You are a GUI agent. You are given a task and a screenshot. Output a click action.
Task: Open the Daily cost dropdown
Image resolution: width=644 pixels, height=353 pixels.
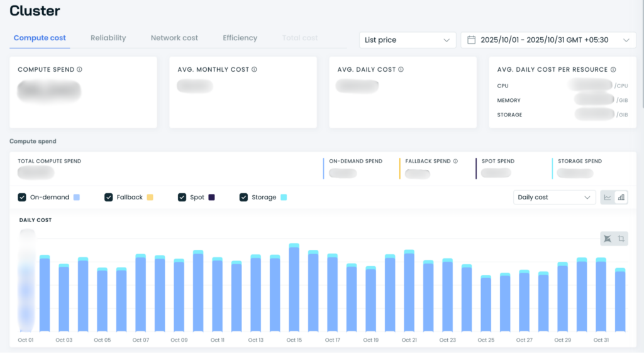click(554, 197)
